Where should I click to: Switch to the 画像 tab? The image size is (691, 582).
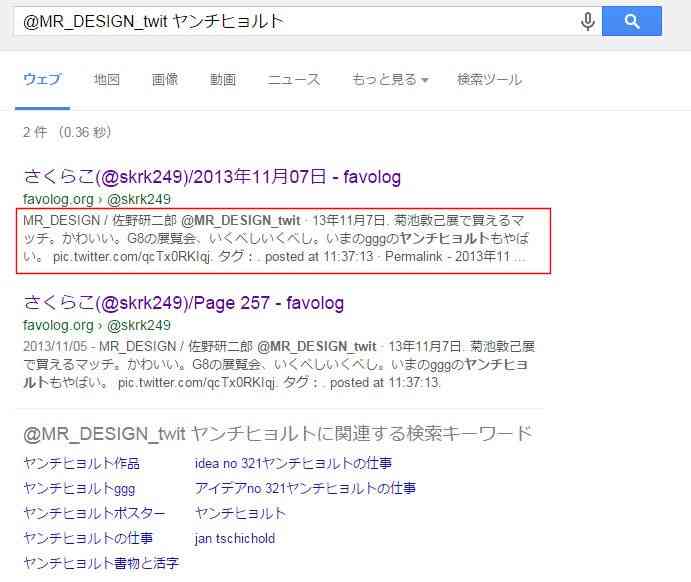[165, 80]
